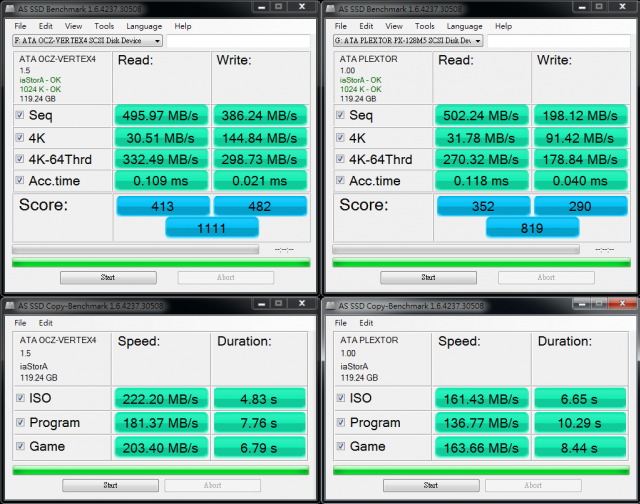The height and width of the screenshot is (504, 640).
Task: Click the 161.43 MB/s ISO speed value
Action: pos(482,398)
